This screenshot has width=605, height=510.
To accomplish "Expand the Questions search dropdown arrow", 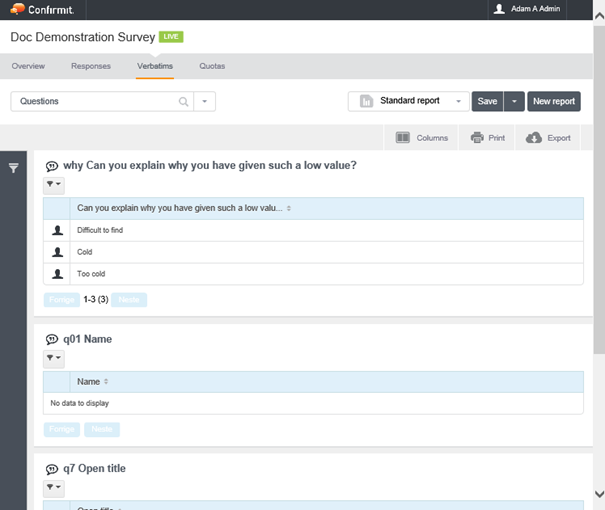I will pyautogui.click(x=204, y=101).
